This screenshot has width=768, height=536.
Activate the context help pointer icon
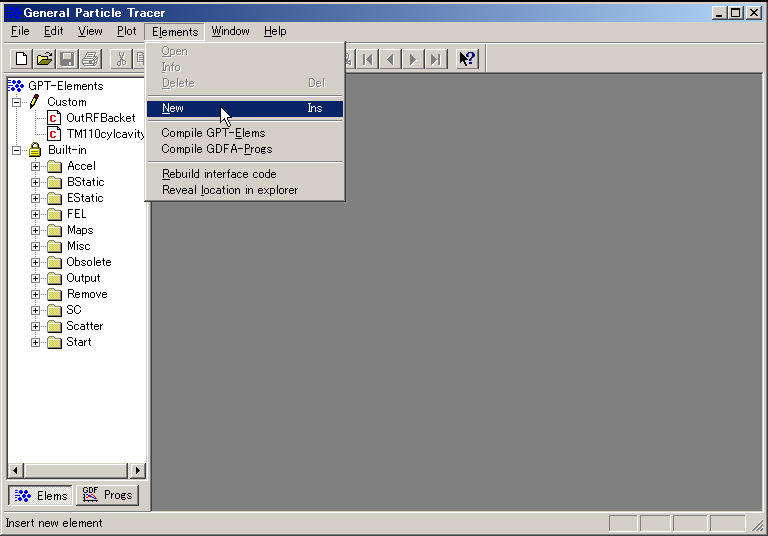pyautogui.click(x=467, y=59)
